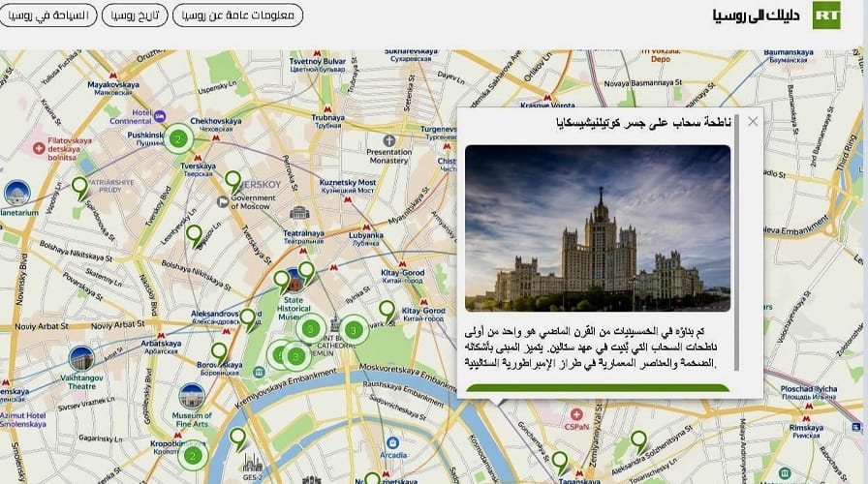Click the Baumanskaya metro label
This screenshot has height=484, width=868.
coord(788,56)
